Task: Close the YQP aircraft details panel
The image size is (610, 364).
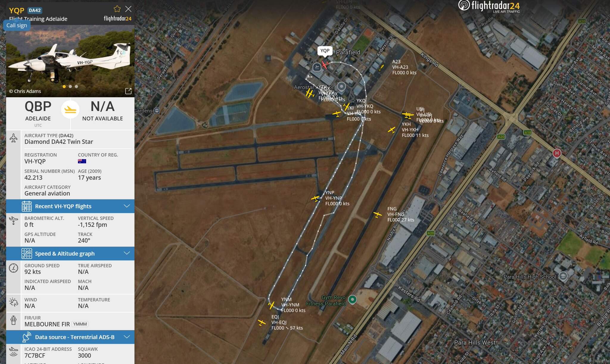Action: [128, 9]
